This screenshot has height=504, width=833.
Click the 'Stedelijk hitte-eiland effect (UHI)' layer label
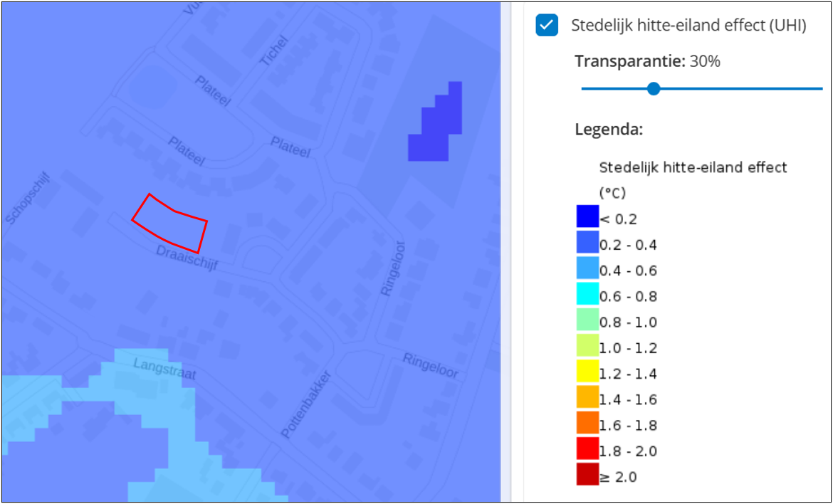[689, 26]
